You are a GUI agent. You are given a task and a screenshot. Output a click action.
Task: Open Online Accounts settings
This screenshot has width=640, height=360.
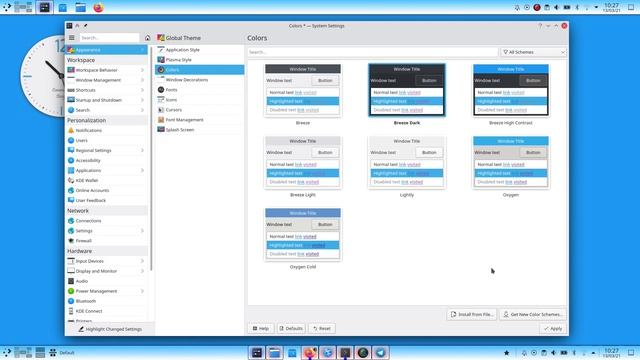coord(107,191)
